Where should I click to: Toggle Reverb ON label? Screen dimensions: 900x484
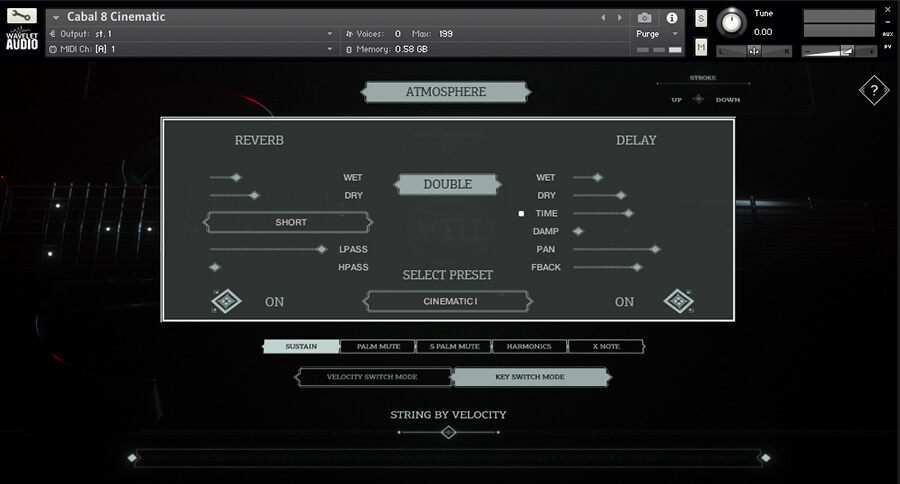click(x=274, y=302)
